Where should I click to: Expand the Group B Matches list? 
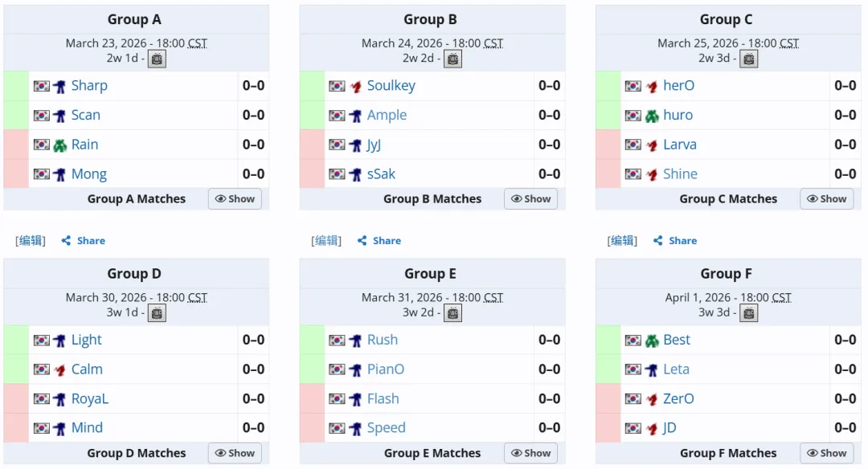click(530, 199)
